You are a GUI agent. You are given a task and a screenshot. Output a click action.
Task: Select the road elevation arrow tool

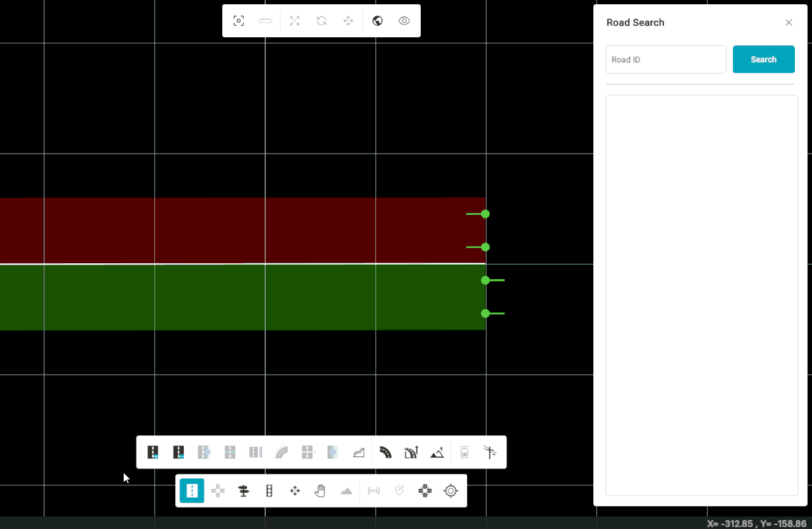coord(411,452)
